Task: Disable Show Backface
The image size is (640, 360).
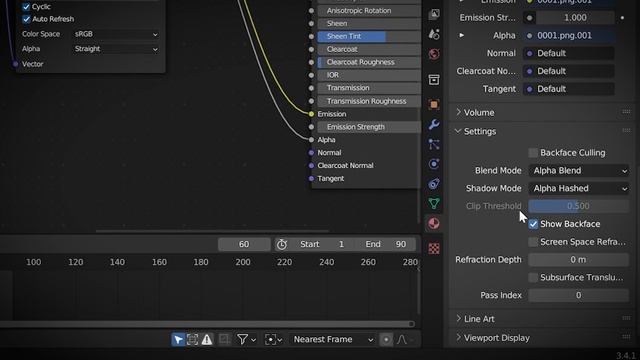Action: 533,224
